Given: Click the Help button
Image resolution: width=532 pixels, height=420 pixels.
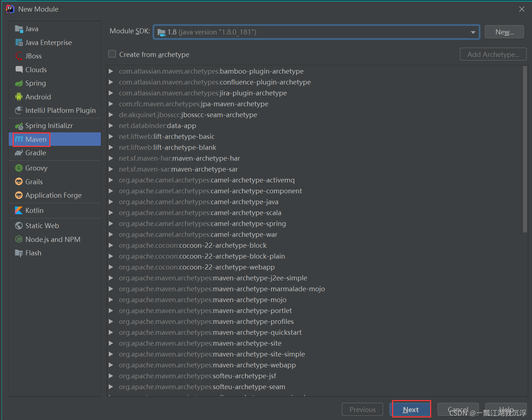Looking at the screenshot, I should pyautogui.click(x=506, y=409).
